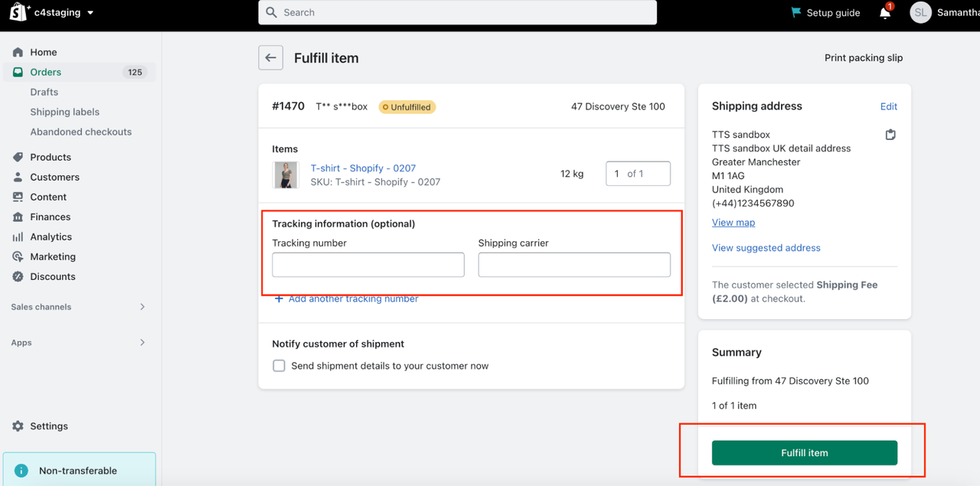
Task: Open Abandoned checkouts under Orders
Action: (80, 132)
